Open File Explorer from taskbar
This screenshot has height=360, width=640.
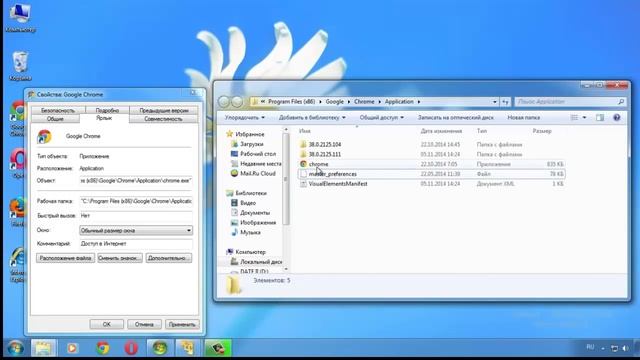pyautogui.click(x=43, y=348)
